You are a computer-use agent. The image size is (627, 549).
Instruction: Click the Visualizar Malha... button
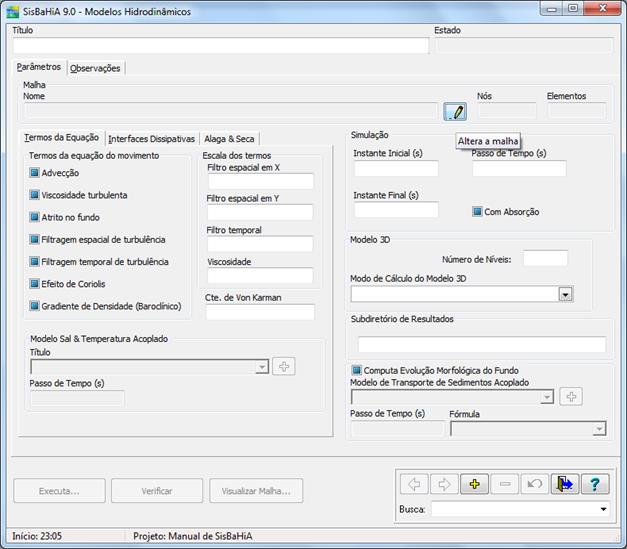[256, 491]
